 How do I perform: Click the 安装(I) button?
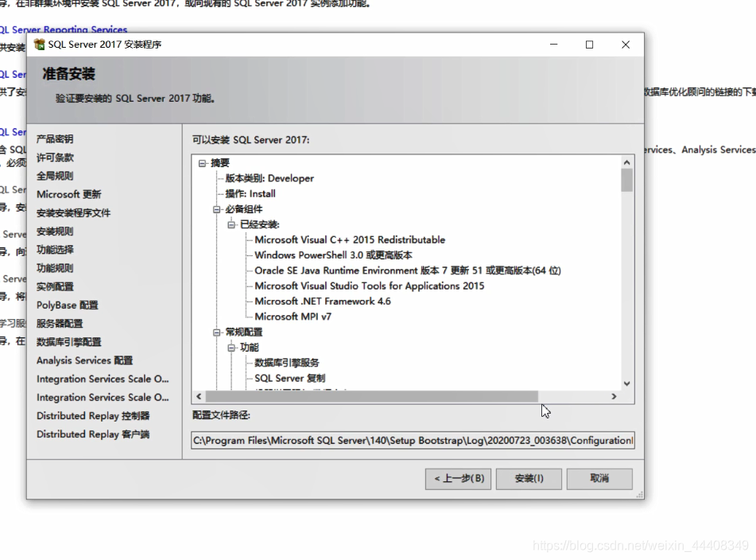(x=529, y=479)
